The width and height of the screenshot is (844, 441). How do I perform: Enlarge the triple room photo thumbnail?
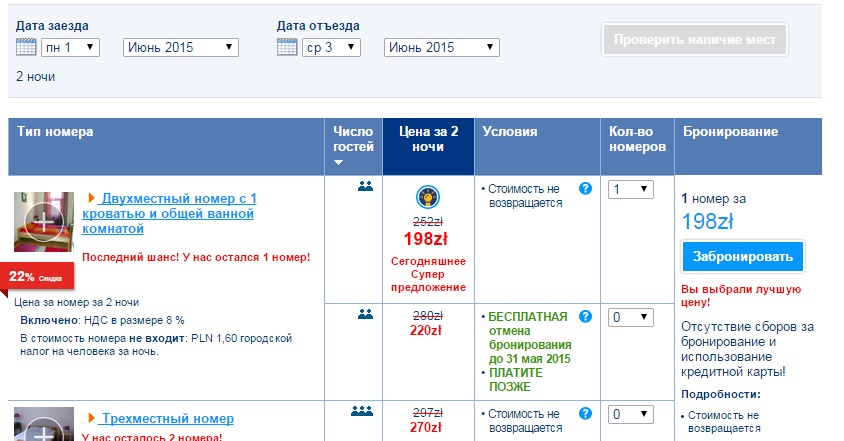[x=44, y=424]
